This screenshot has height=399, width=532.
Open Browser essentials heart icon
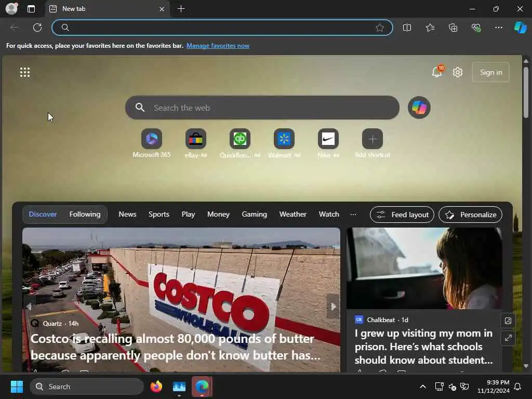click(476, 28)
